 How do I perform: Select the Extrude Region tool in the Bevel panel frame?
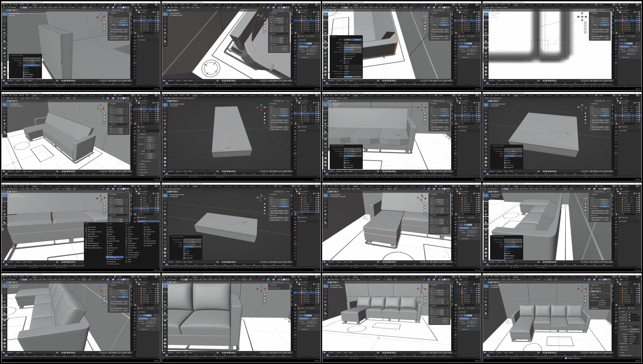[325, 49]
